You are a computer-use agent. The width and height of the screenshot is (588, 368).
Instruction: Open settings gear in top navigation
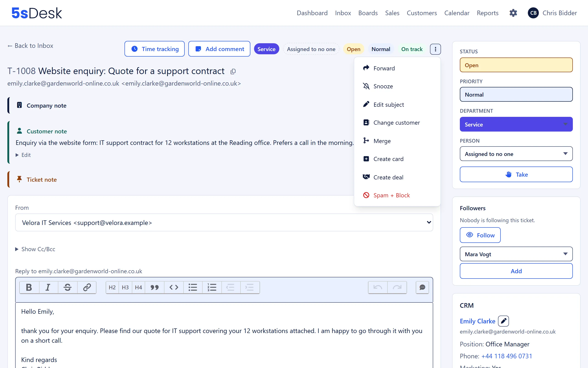[x=513, y=13]
